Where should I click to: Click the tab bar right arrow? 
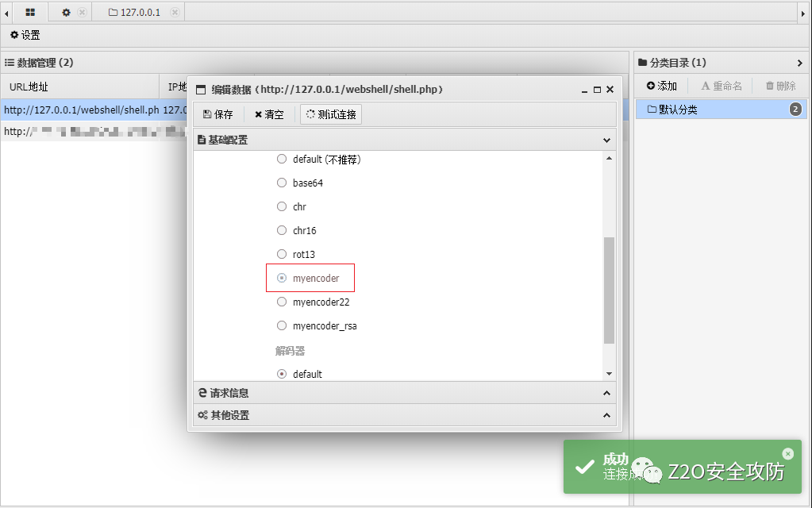click(803, 13)
